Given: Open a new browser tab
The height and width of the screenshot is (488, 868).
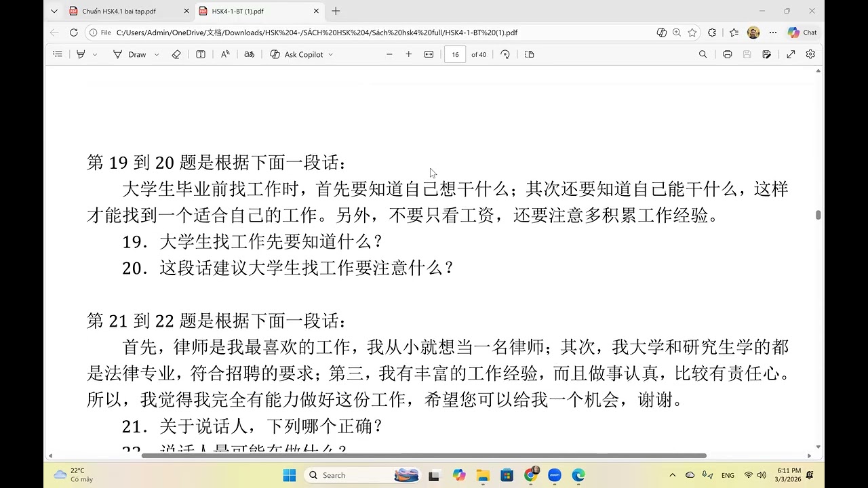Looking at the screenshot, I should pyautogui.click(x=336, y=11).
